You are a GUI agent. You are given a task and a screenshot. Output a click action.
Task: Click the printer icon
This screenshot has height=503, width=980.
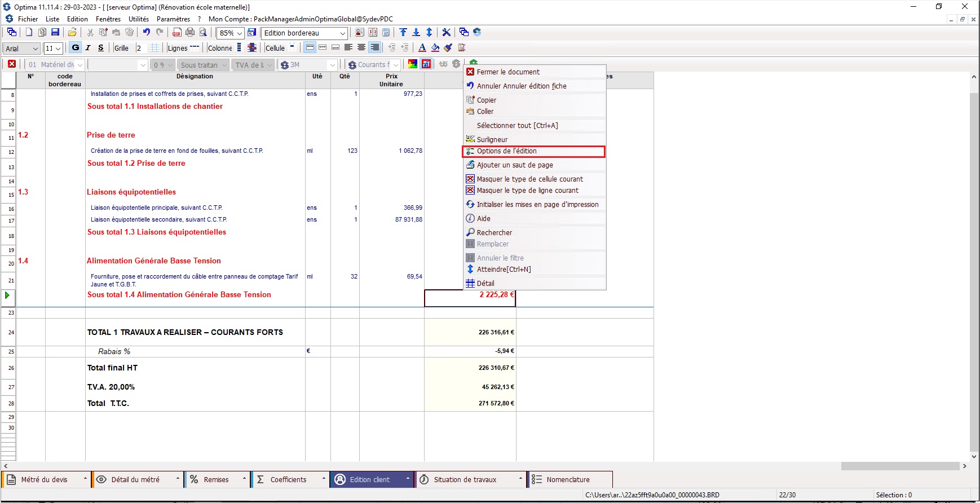pyautogui.click(x=190, y=32)
